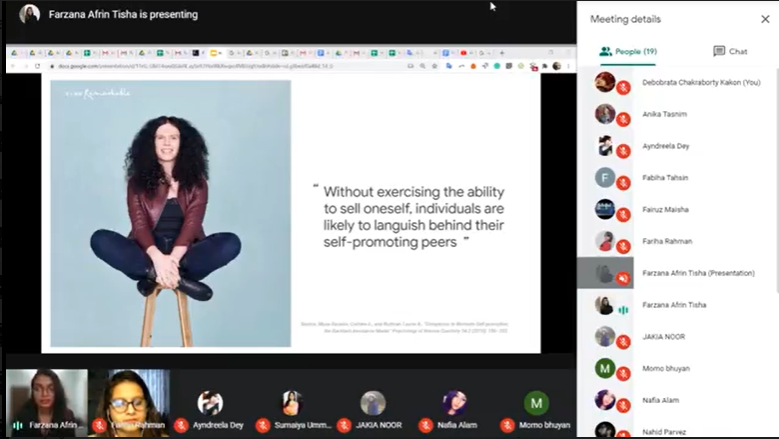Click audio indicator beside Farzana Afrin Tisha in list

coord(623,310)
